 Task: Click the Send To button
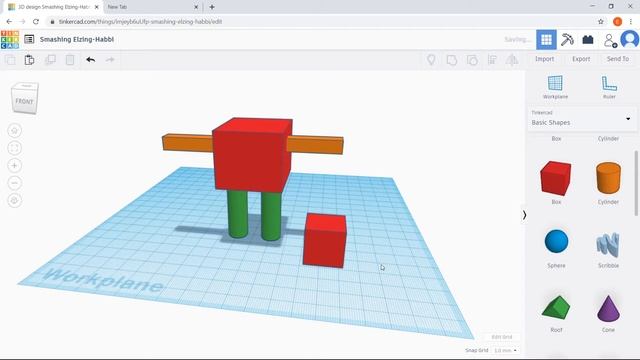(x=618, y=59)
